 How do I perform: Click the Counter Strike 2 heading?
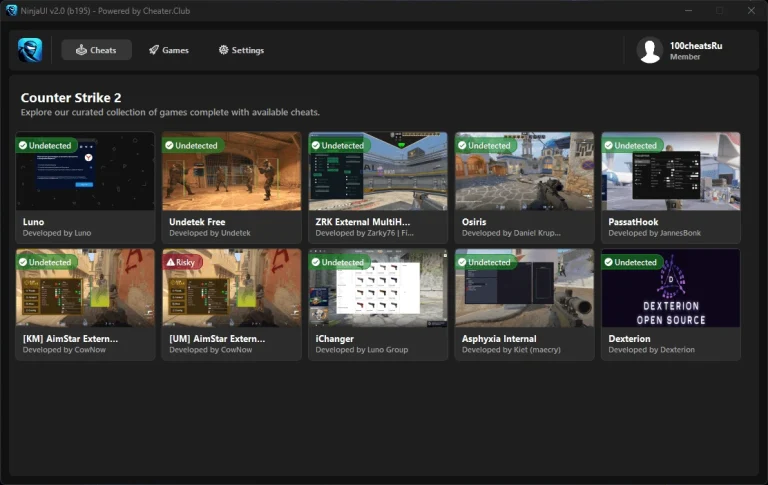click(71, 97)
